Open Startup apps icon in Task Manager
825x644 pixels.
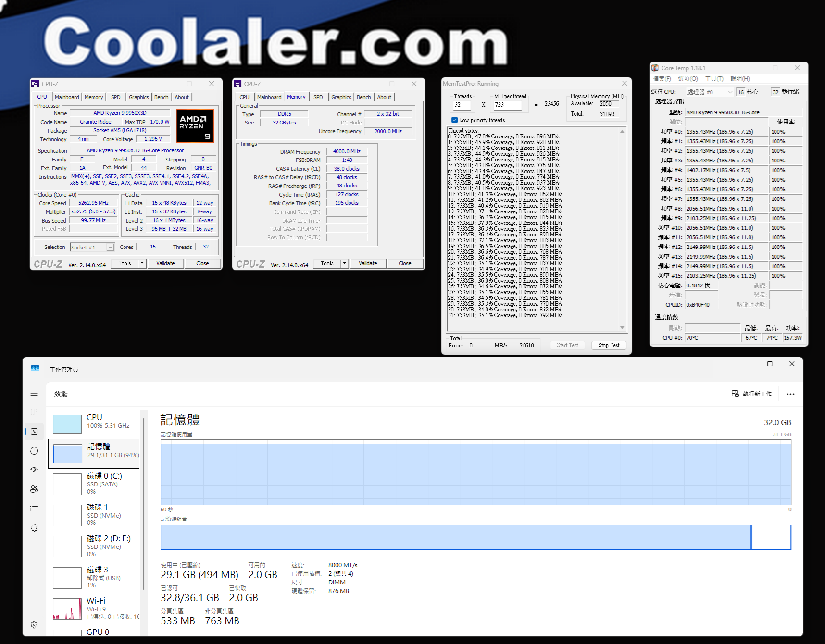[x=34, y=470]
